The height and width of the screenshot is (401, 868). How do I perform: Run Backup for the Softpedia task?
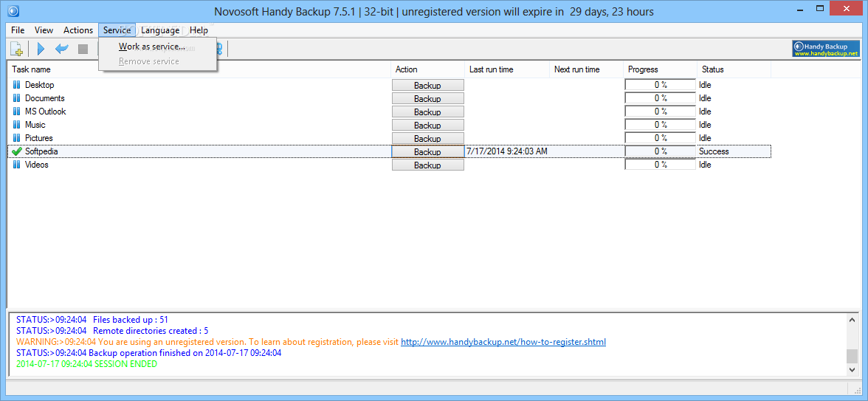click(427, 152)
